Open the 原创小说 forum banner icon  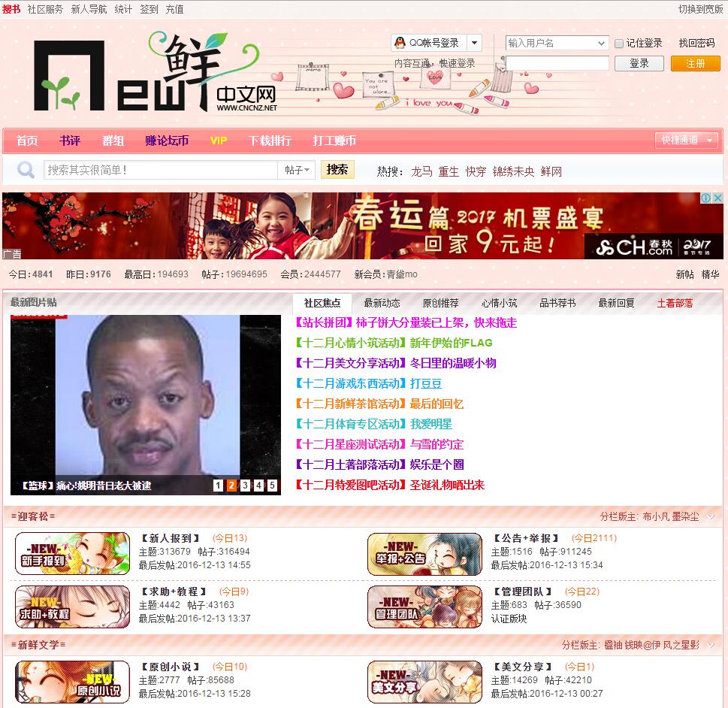point(72,682)
